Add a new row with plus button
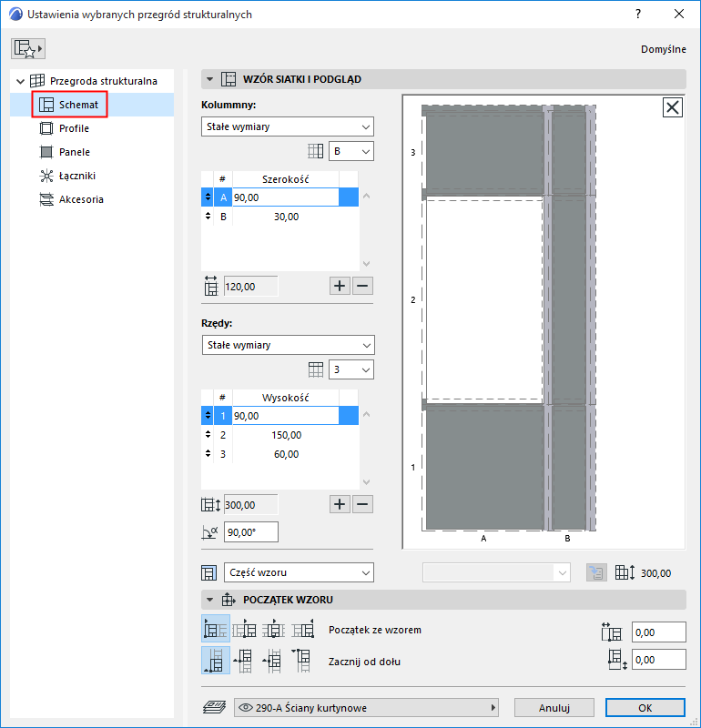This screenshot has height=728, width=701. [x=340, y=504]
